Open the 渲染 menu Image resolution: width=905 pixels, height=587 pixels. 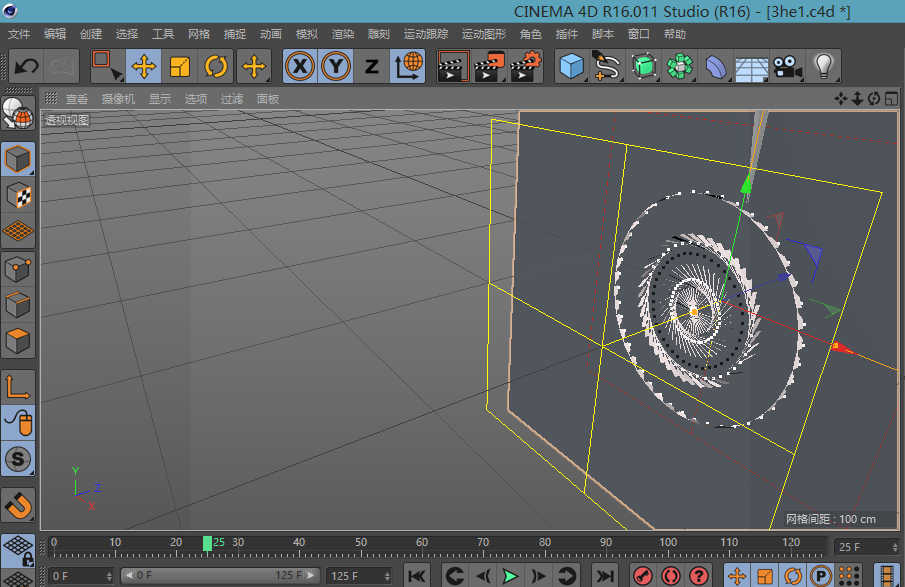[342, 34]
